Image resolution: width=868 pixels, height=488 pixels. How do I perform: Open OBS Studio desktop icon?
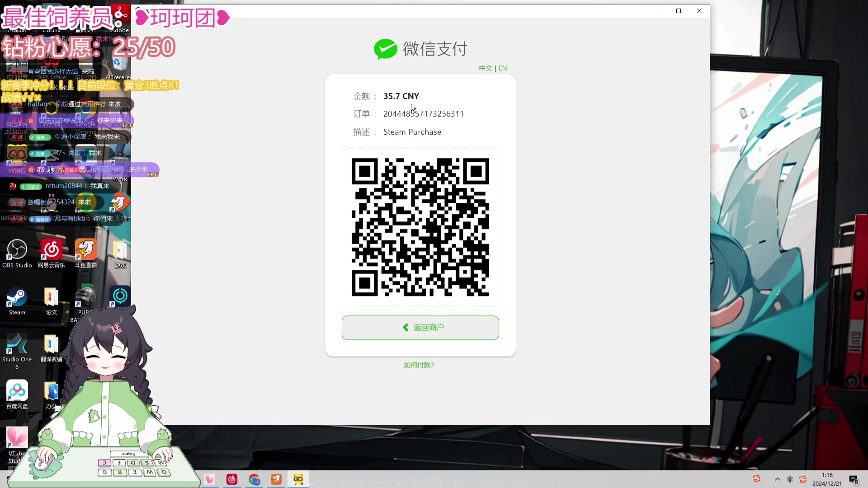tap(17, 253)
